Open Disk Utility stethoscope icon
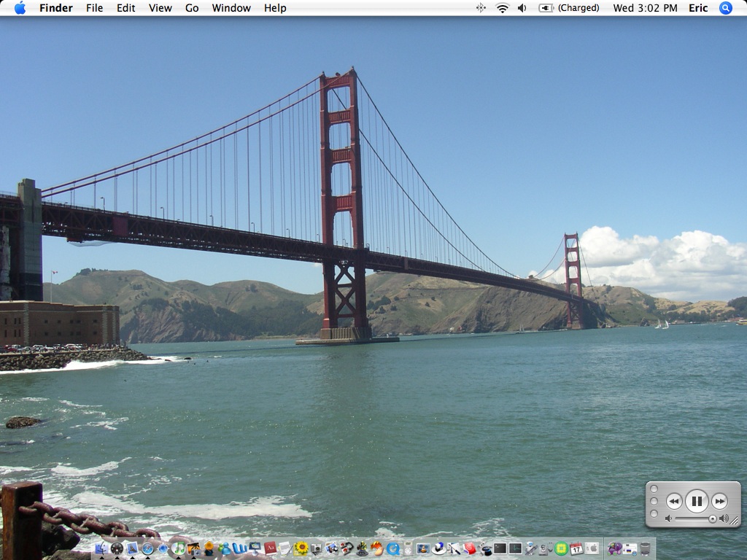The image size is (747, 560). click(x=545, y=548)
